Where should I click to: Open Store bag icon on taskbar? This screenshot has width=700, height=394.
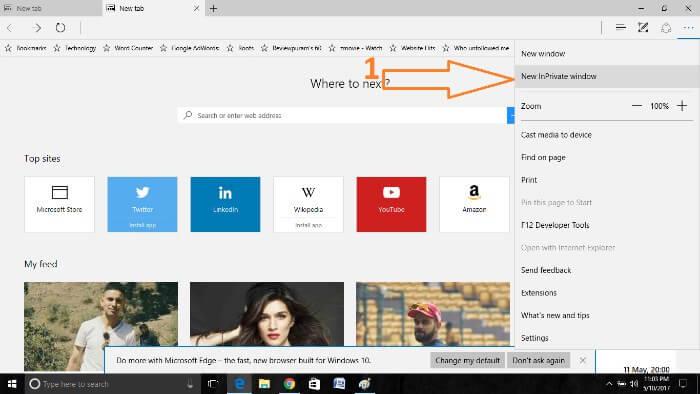click(314, 384)
